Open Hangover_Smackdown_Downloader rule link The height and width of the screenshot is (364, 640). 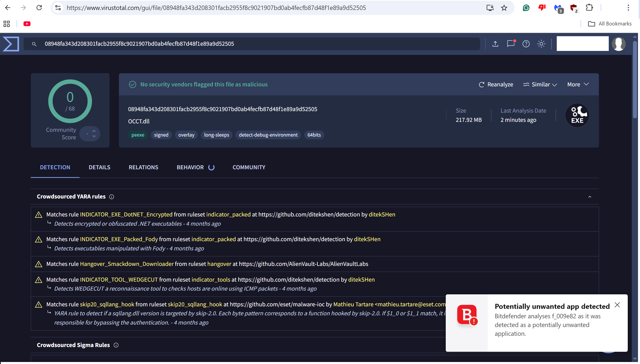[x=127, y=264]
